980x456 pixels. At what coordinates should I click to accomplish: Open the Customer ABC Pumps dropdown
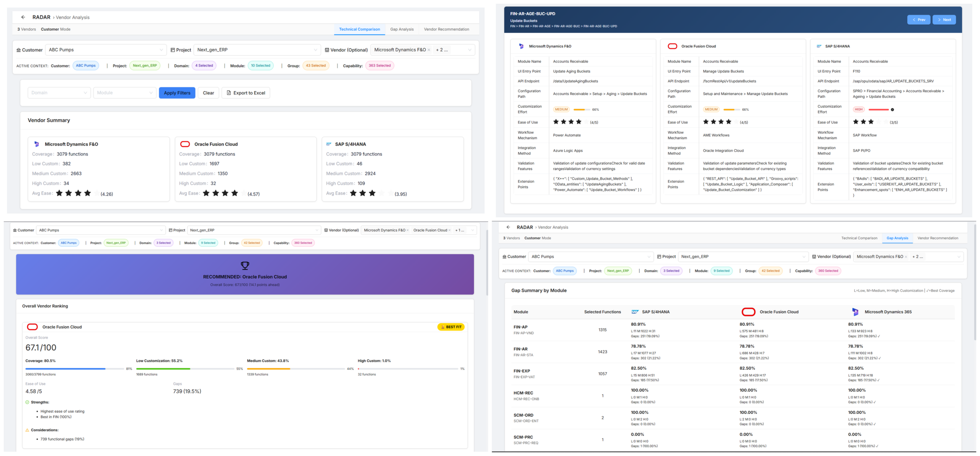pyautogui.click(x=106, y=50)
